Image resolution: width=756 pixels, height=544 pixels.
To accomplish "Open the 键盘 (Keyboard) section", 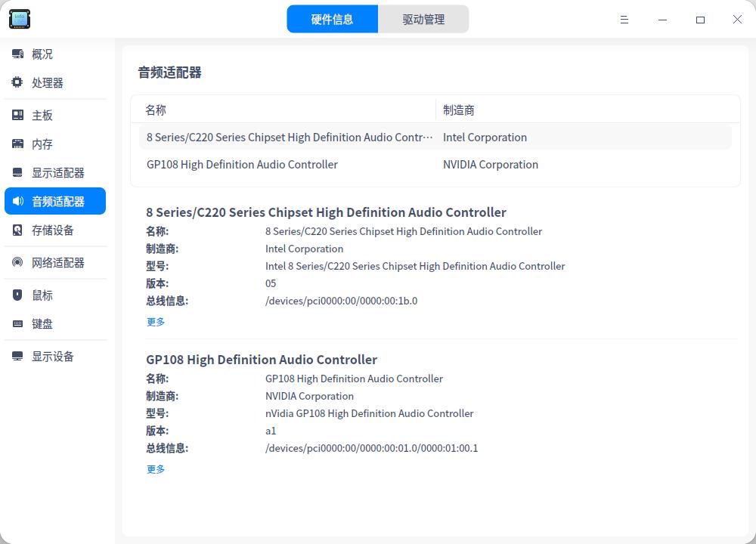I will click(42, 323).
